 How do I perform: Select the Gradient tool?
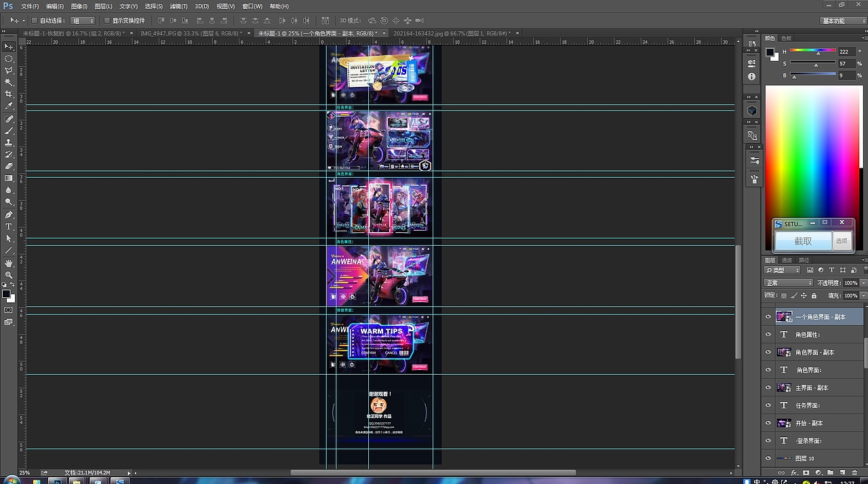(9, 179)
